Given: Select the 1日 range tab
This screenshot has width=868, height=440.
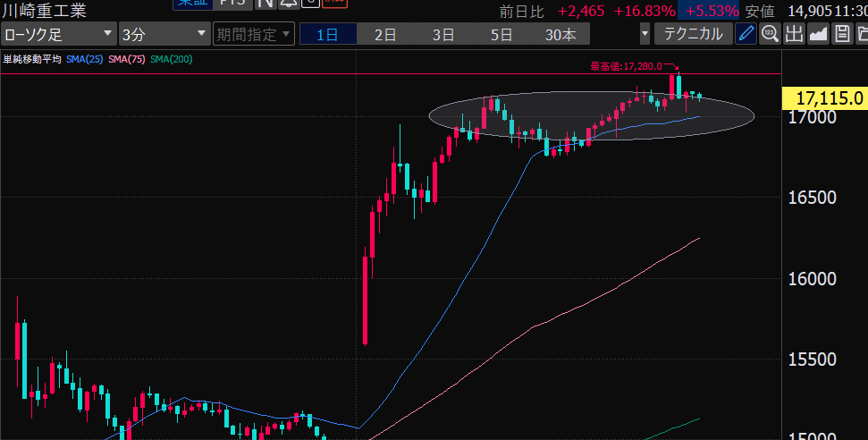Looking at the screenshot, I should (327, 35).
